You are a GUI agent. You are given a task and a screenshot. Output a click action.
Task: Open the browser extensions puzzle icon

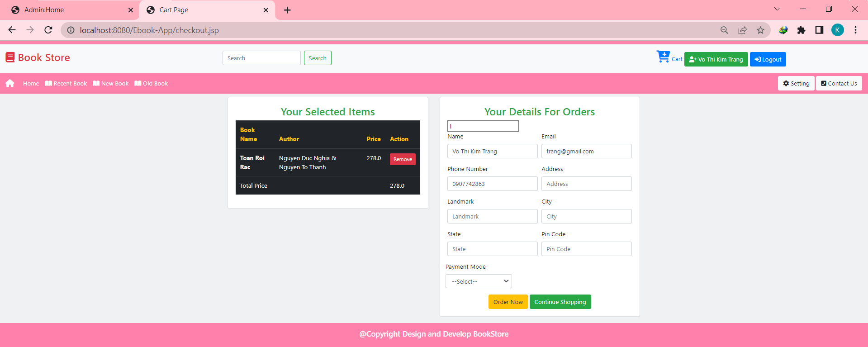[x=801, y=30]
